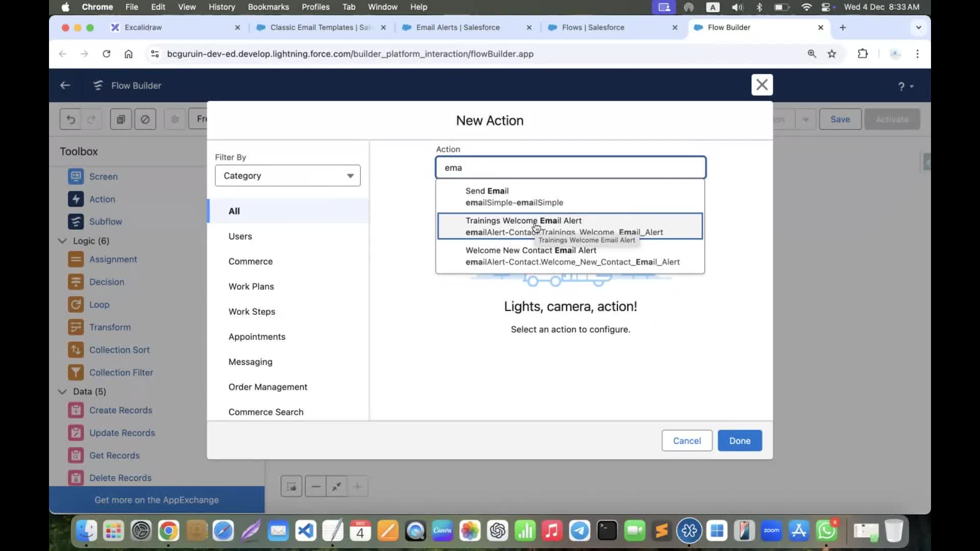Select the Users category
The image size is (980, 551).
[288, 236]
